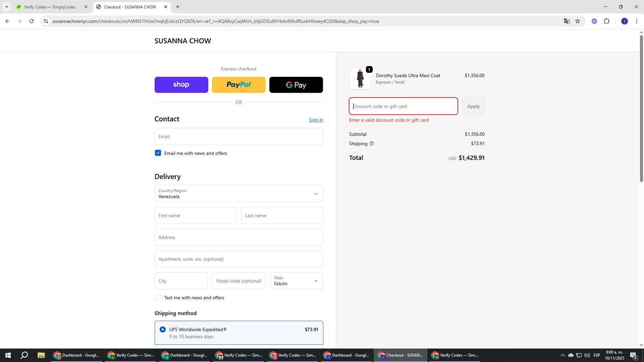Reload the checkout page
The width and height of the screenshot is (644, 362).
(31, 21)
